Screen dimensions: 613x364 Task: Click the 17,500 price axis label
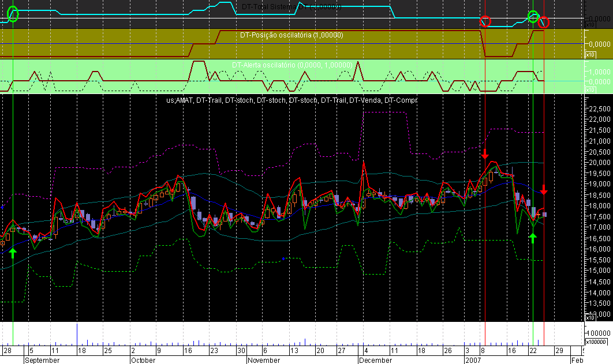[599, 217]
